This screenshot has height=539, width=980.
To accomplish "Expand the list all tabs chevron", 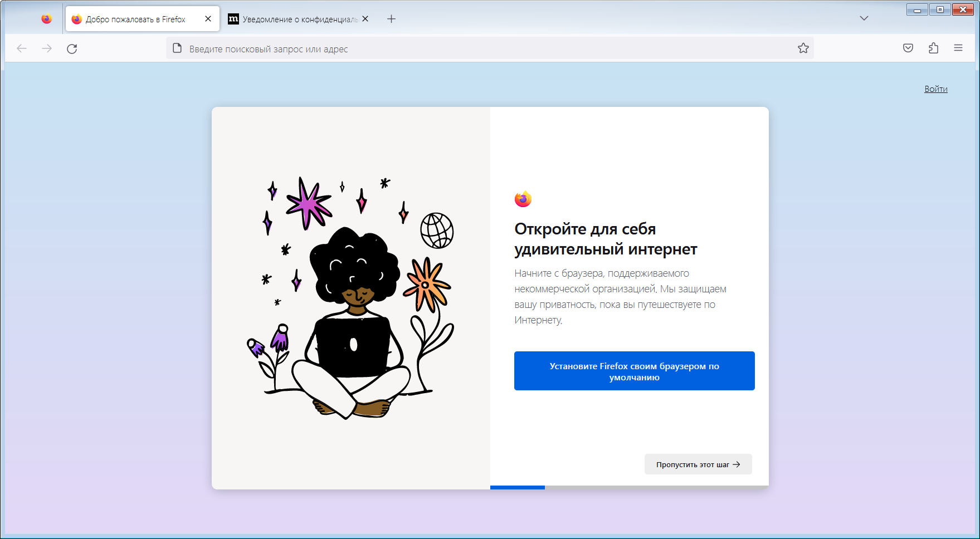I will point(864,18).
